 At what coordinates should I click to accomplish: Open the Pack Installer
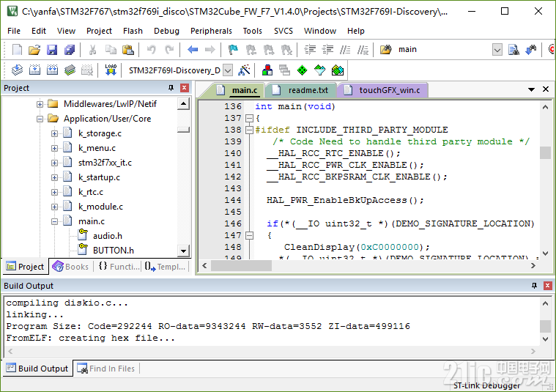(338, 70)
